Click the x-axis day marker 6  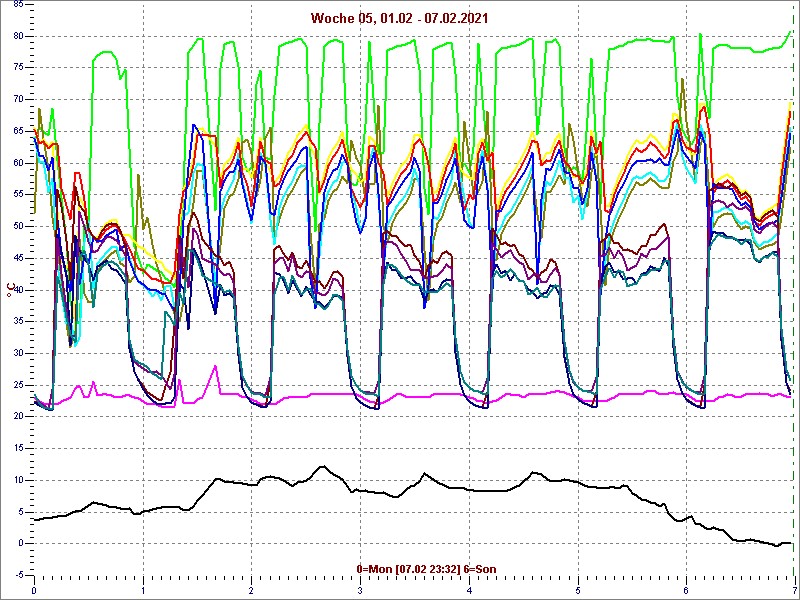(x=686, y=590)
